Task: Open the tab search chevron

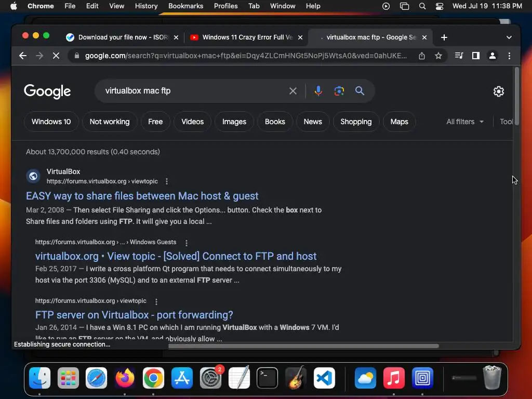Action: click(509, 37)
